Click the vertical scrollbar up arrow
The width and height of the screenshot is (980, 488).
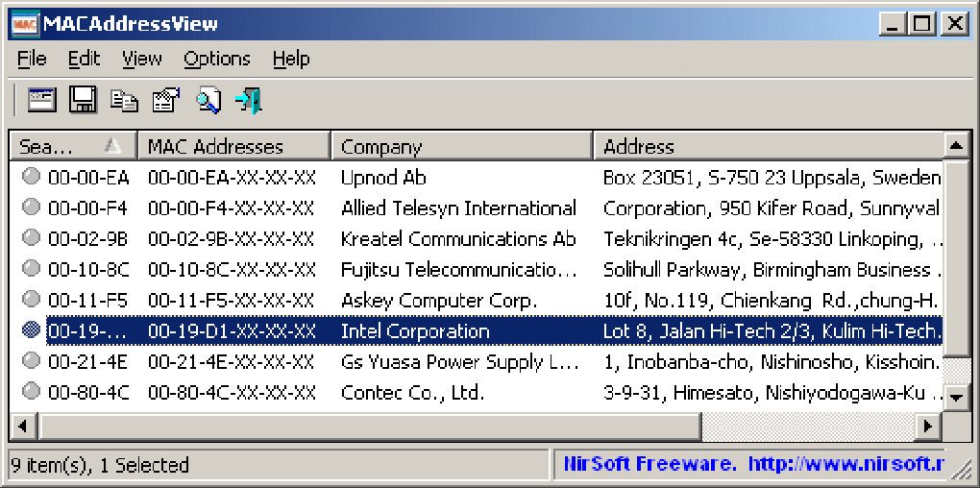pyautogui.click(x=956, y=146)
